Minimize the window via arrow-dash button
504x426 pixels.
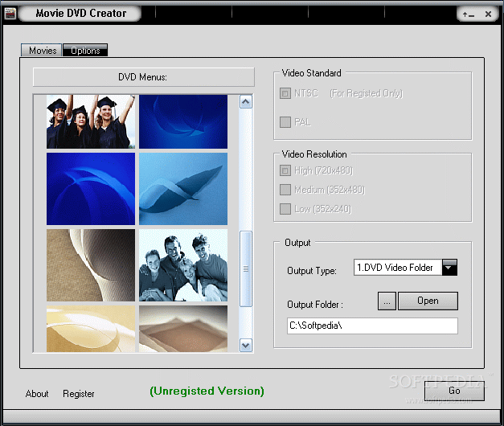[x=469, y=14]
